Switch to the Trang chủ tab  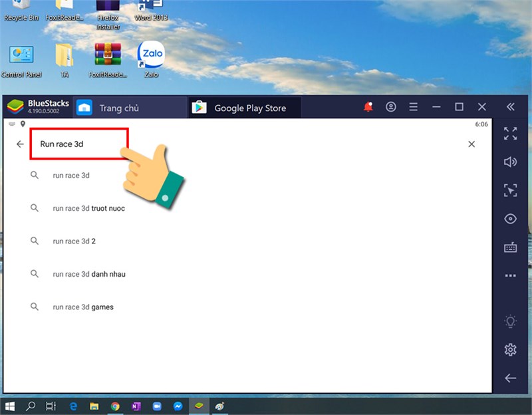click(129, 108)
